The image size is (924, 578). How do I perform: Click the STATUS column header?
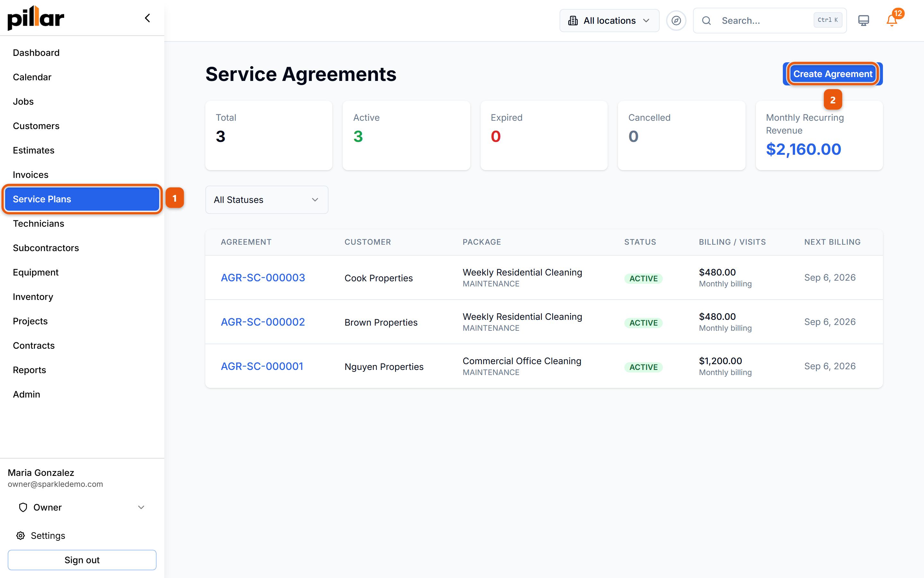click(x=640, y=242)
